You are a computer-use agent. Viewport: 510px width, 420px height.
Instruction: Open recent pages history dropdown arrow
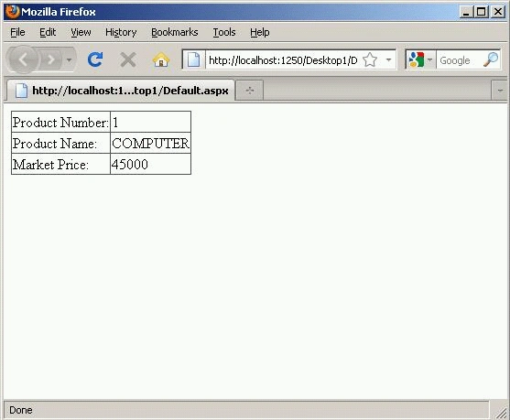69,59
